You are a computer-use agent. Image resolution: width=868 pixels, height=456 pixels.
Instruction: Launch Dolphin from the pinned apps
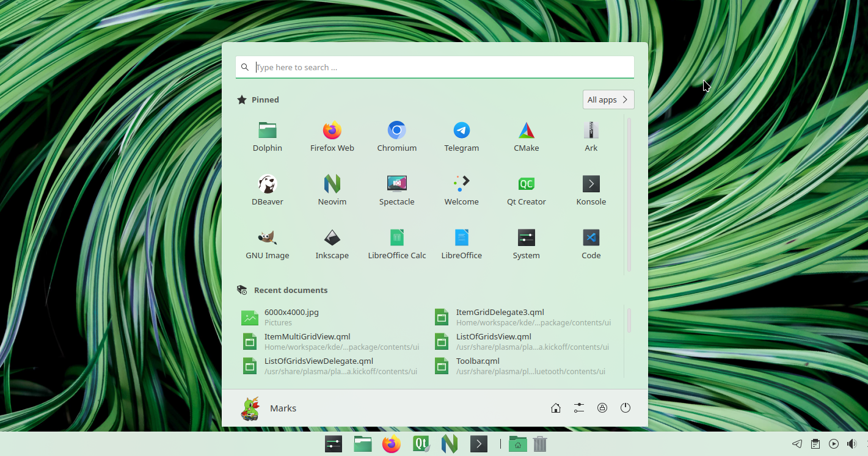pos(268,136)
